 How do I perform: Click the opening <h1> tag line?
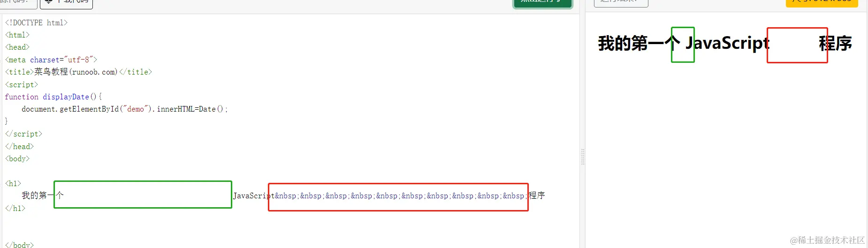click(13, 184)
